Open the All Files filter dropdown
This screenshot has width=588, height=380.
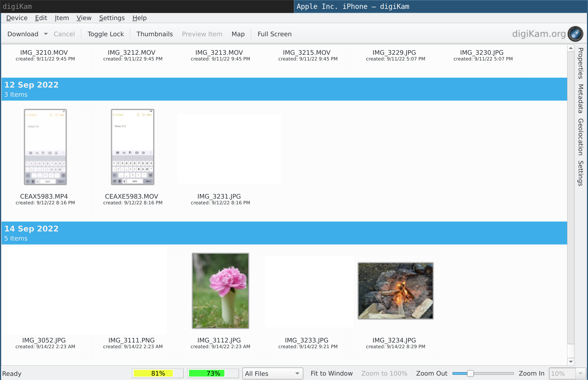(273, 373)
